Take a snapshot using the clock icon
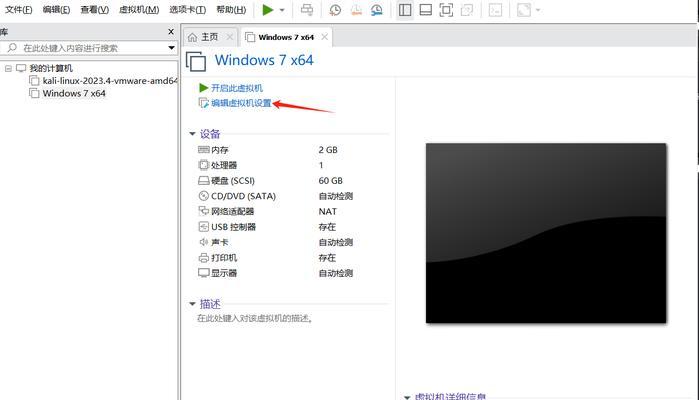699x400 pixels. 335,10
